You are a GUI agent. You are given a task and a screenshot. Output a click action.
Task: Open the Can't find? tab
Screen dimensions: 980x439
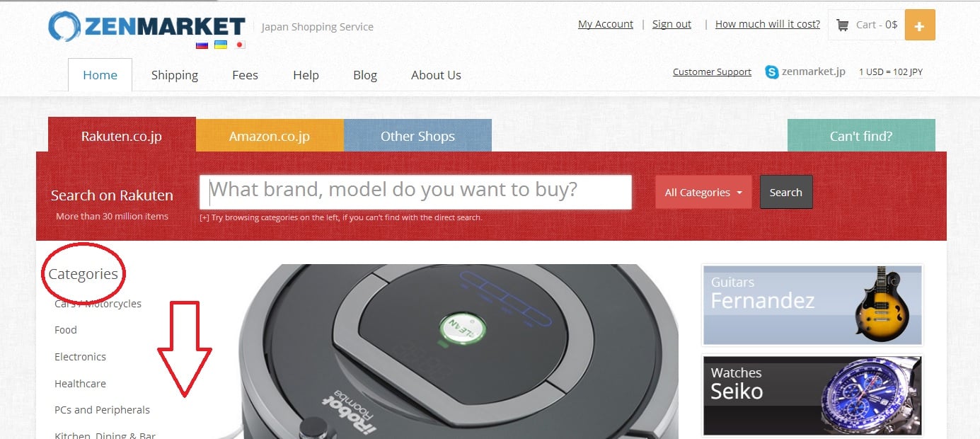(x=861, y=136)
